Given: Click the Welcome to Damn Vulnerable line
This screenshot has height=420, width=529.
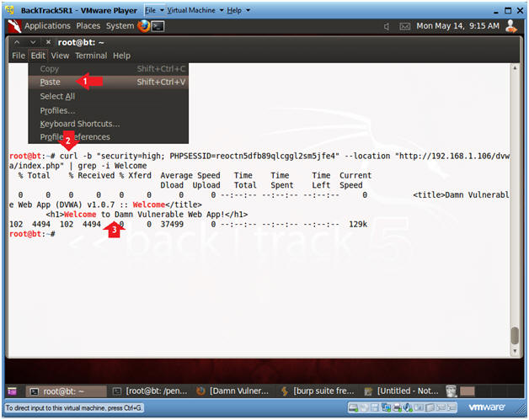Looking at the screenshot, I should pos(147,215).
